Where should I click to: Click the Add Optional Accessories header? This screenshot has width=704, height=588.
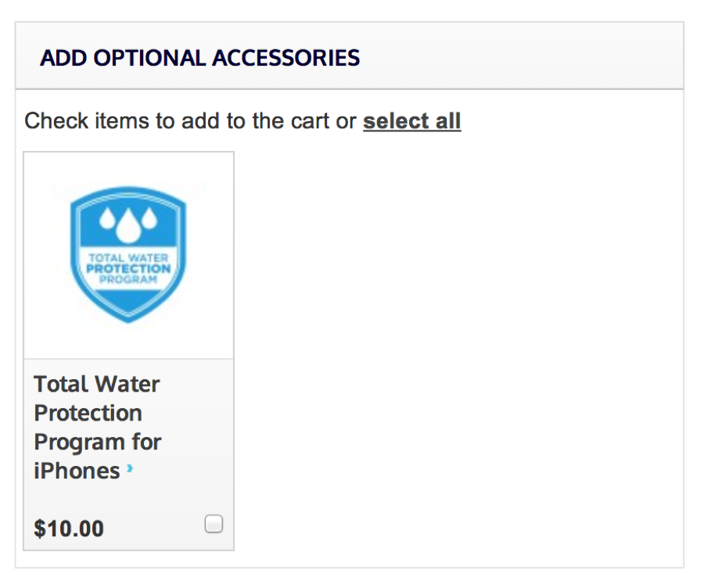[199, 58]
